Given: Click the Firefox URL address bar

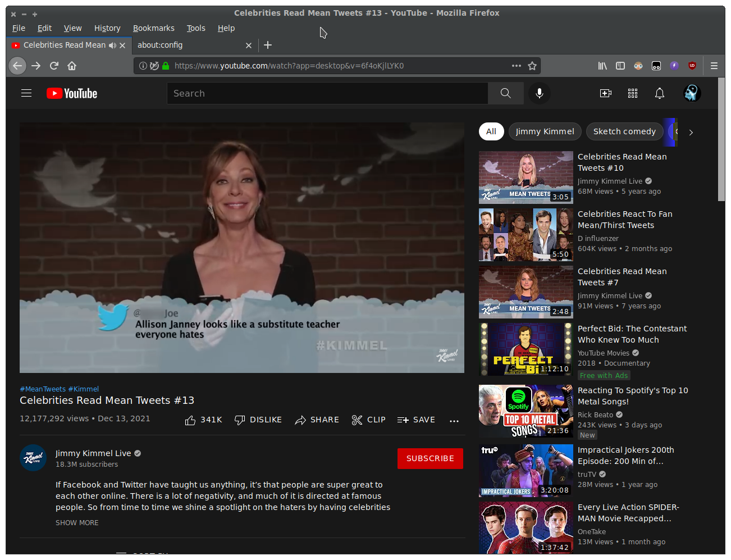Looking at the screenshot, I should click(x=337, y=66).
